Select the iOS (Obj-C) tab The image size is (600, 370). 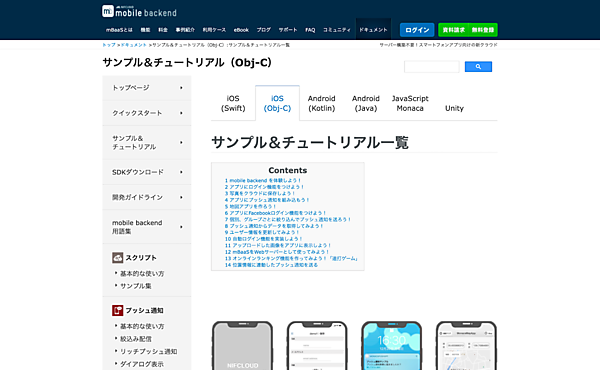277,103
